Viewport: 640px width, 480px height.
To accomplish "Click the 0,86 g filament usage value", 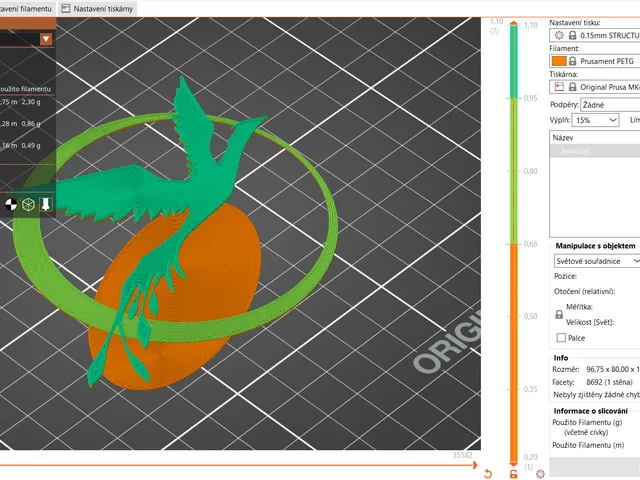I will 31,123.
